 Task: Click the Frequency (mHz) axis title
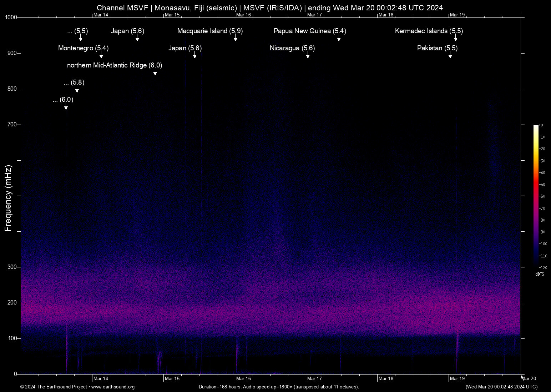(8, 198)
